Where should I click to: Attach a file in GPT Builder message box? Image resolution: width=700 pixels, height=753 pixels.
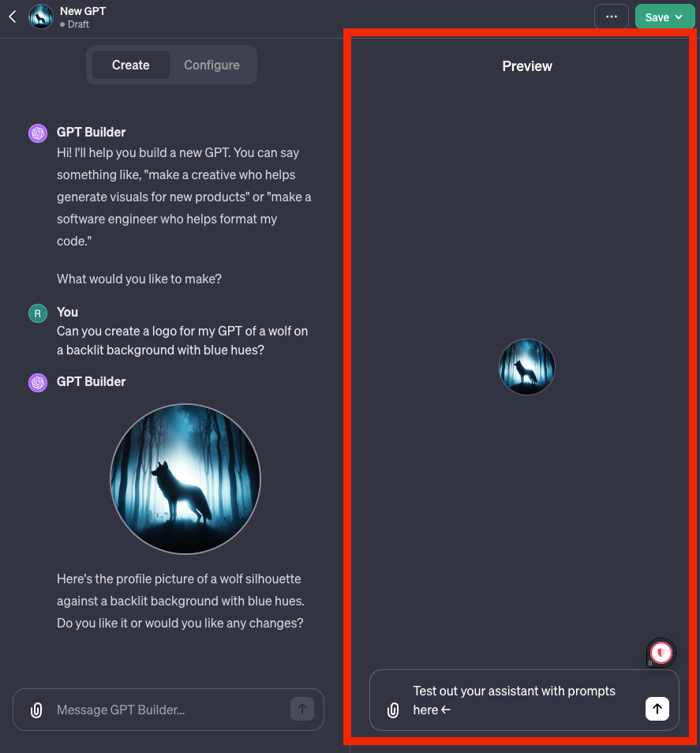36,710
